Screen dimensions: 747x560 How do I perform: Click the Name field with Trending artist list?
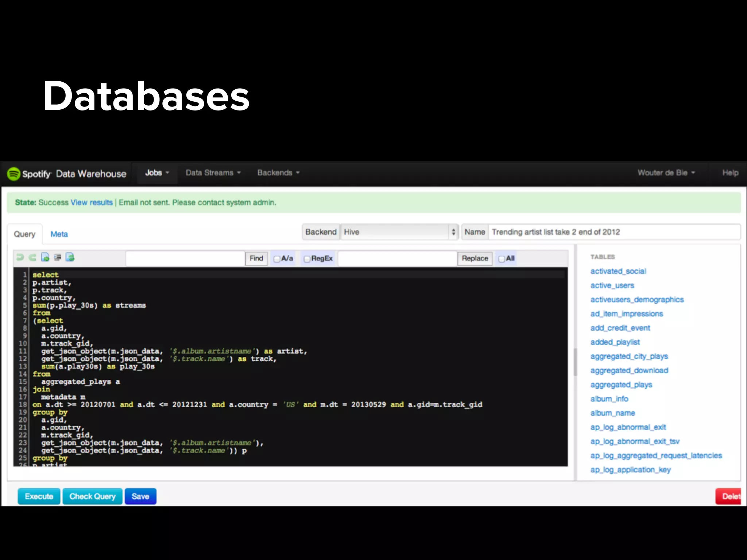coord(614,232)
